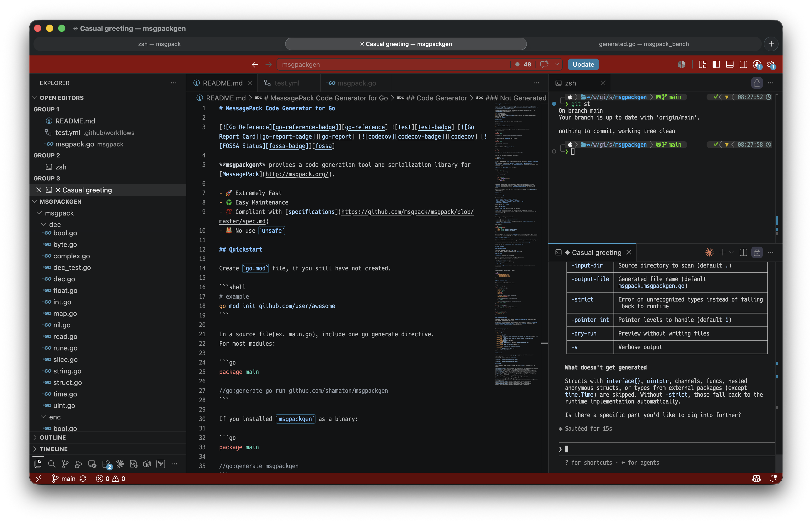Open notifications bell in status bar
Viewport: 812px width, 523px height.
point(773,479)
